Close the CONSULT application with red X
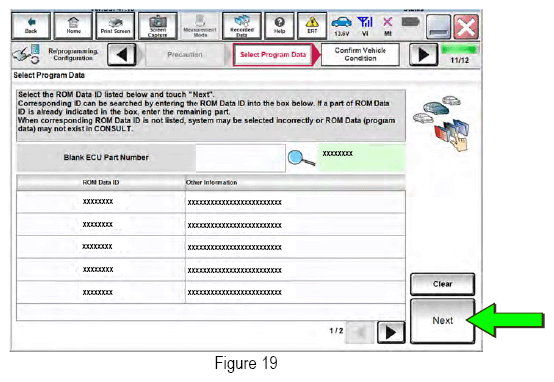Viewport: 554px width, 382px height. click(x=466, y=27)
